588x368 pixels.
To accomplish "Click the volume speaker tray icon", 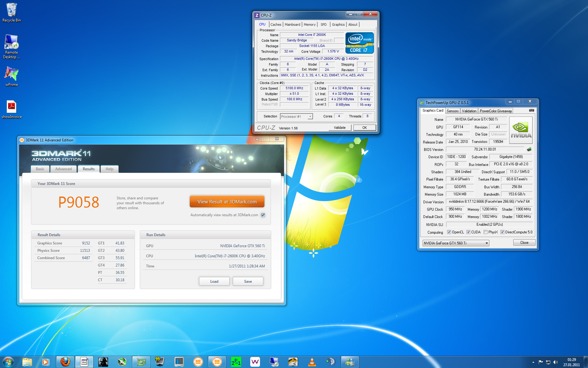I will coord(556,362).
